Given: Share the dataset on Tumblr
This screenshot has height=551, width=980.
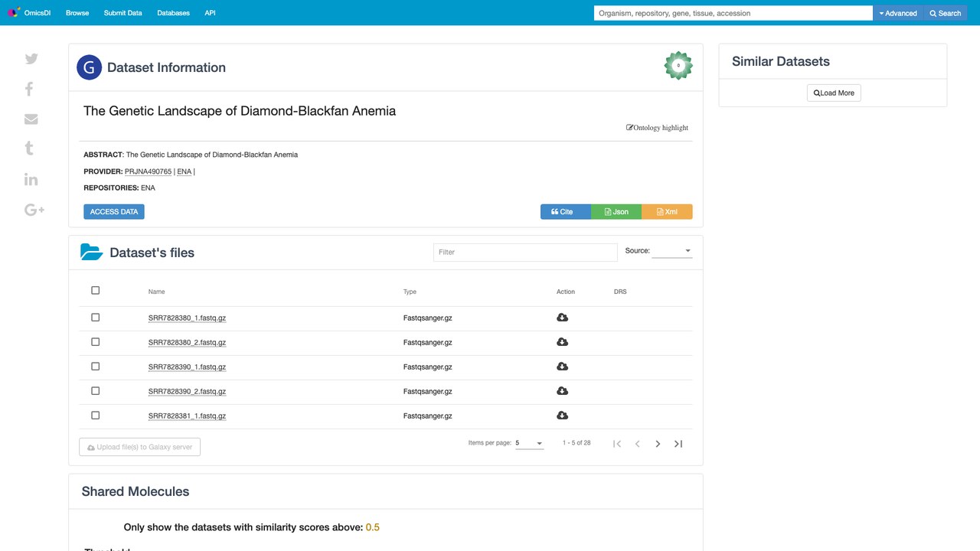Looking at the screenshot, I should tap(29, 148).
